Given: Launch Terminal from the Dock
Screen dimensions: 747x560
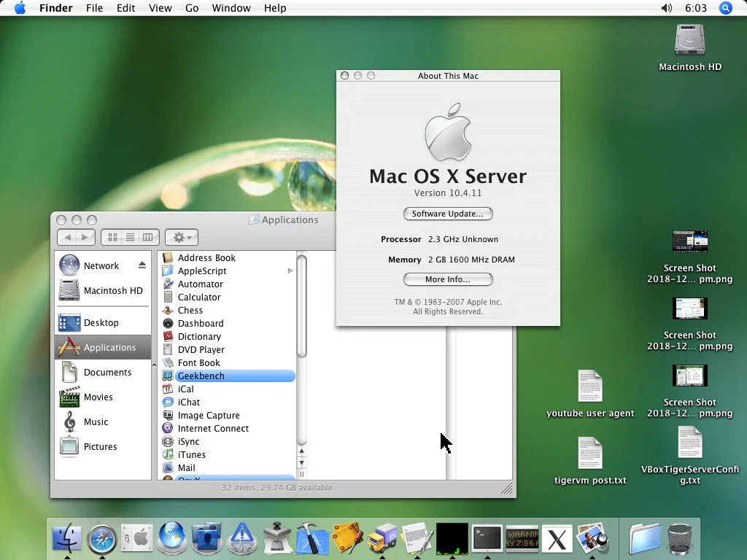Looking at the screenshot, I should [x=487, y=539].
